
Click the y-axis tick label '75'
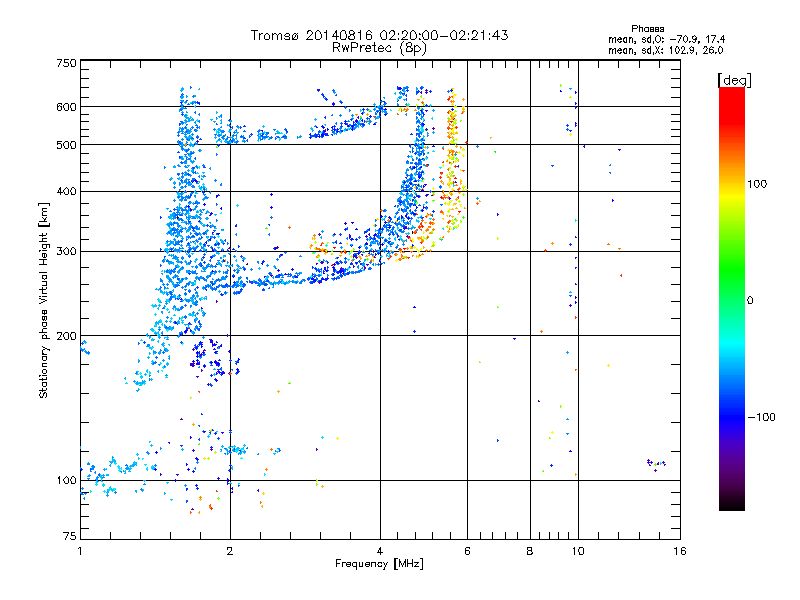70,536
